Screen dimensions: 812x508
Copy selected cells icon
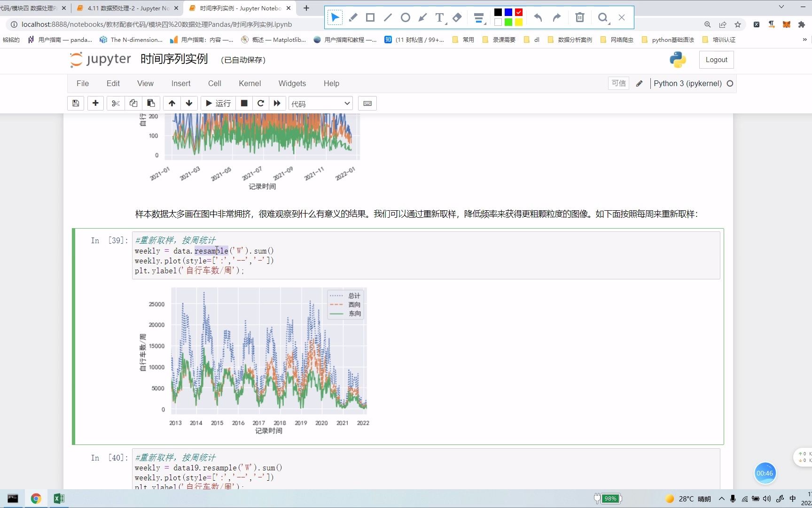click(133, 103)
